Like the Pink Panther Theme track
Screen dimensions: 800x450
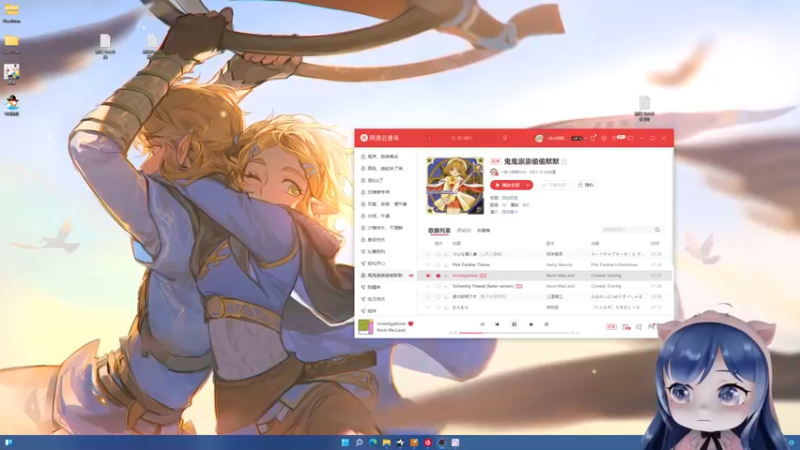tap(438, 265)
